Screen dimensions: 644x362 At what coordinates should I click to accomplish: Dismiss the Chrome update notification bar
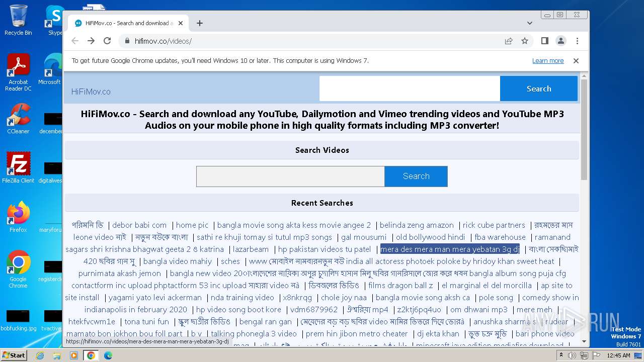pos(576,60)
